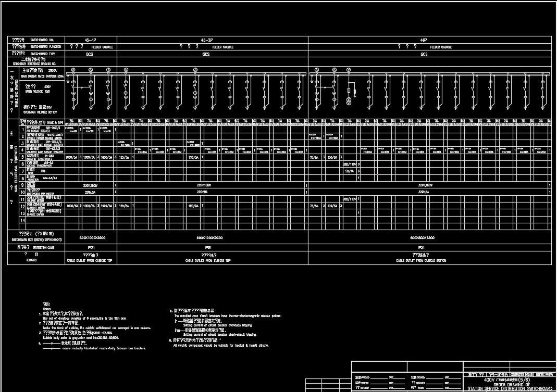Click CABLE OUTLET FROM CUBICLE TOP under 45-2P
The height and width of the screenshot is (392, 557).
208,261
